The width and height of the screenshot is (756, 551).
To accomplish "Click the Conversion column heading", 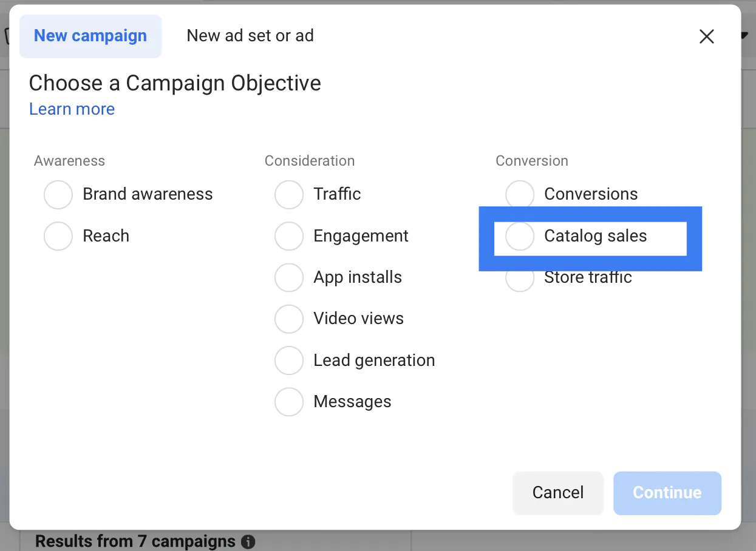I will coord(532,161).
